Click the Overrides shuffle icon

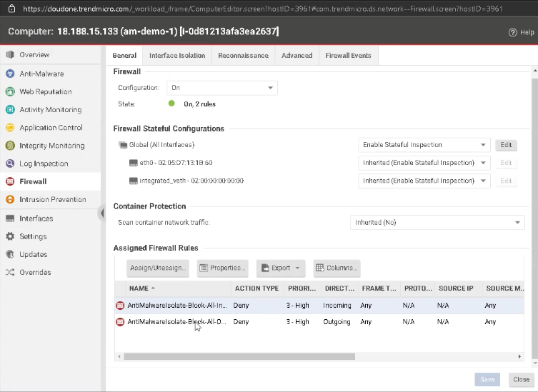(10, 272)
